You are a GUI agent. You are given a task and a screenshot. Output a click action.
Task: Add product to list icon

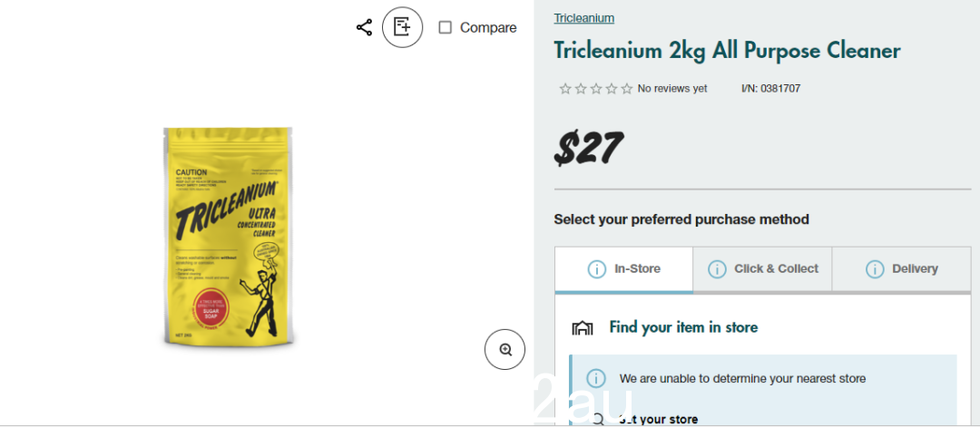(403, 27)
